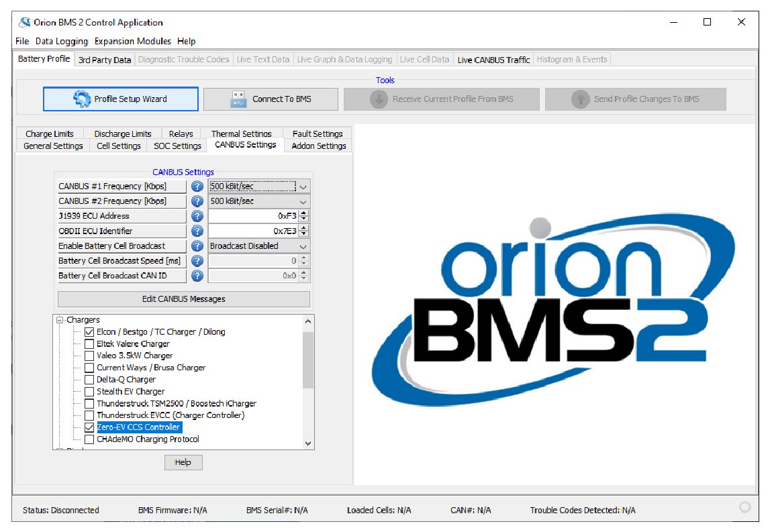Enable the Valeo 3.5kW Charger checkbox
Screen dimensions: 770x532
pyautogui.click(x=89, y=356)
